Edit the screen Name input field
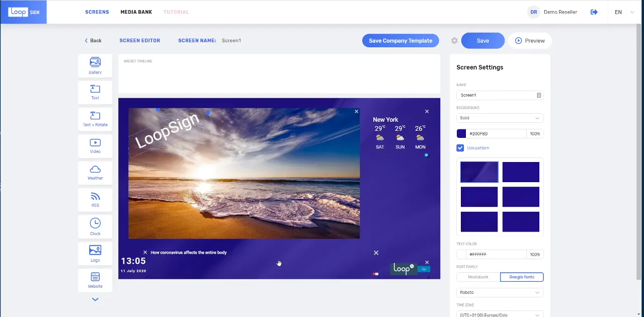Image resolution: width=644 pixels, height=317 pixels. pos(500,95)
